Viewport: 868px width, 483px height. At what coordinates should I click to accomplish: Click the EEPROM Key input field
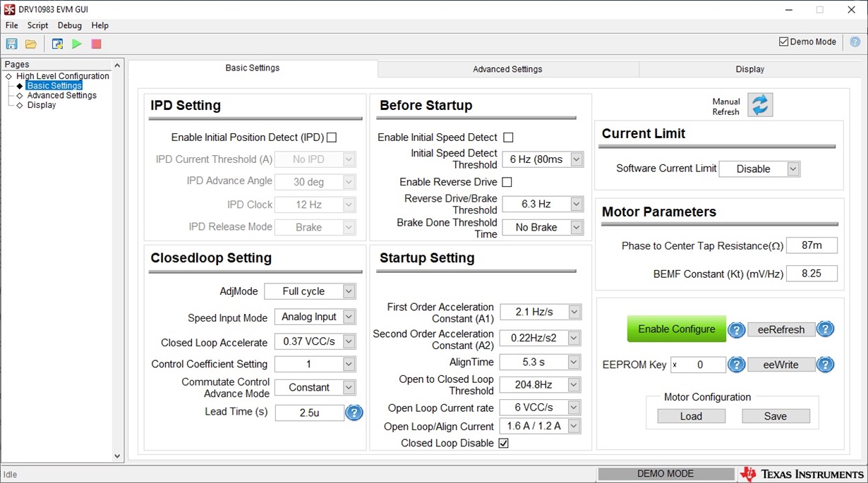point(698,365)
